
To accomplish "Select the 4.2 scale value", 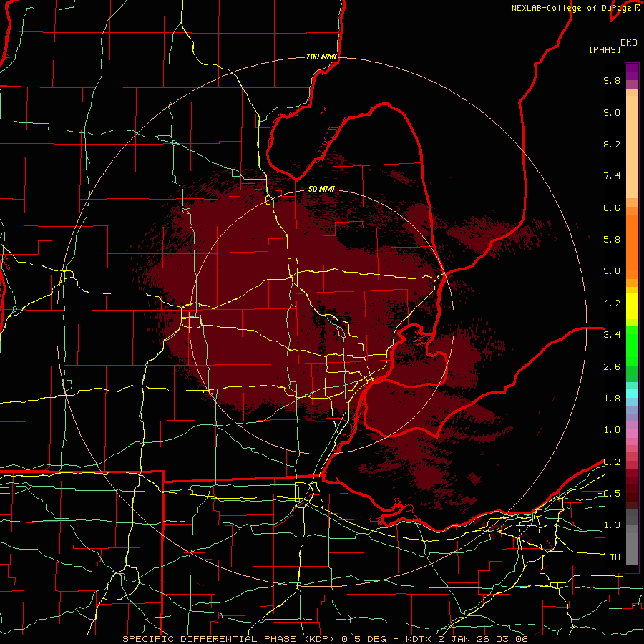I will [x=612, y=303].
